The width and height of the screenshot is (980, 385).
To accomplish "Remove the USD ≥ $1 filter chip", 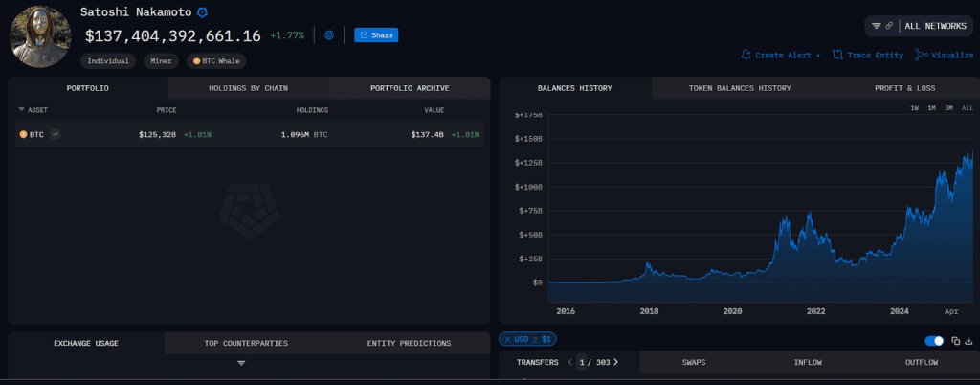I will tap(507, 339).
